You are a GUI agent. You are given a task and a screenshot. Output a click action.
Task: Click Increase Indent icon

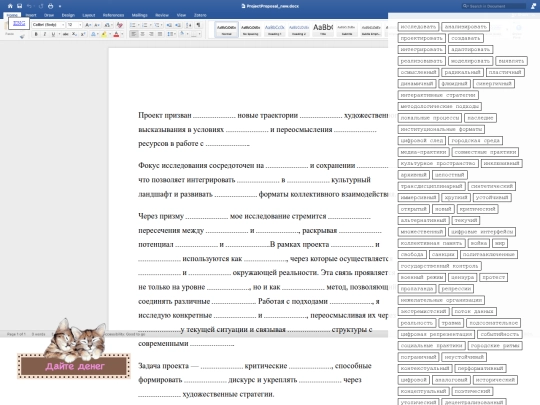(178, 25)
